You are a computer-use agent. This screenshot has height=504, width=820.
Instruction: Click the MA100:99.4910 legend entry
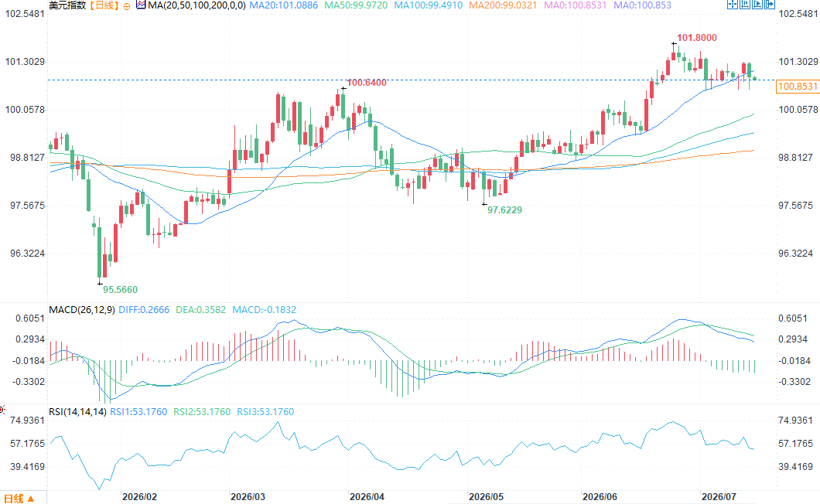pyautogui.click(x=429, y=5)
